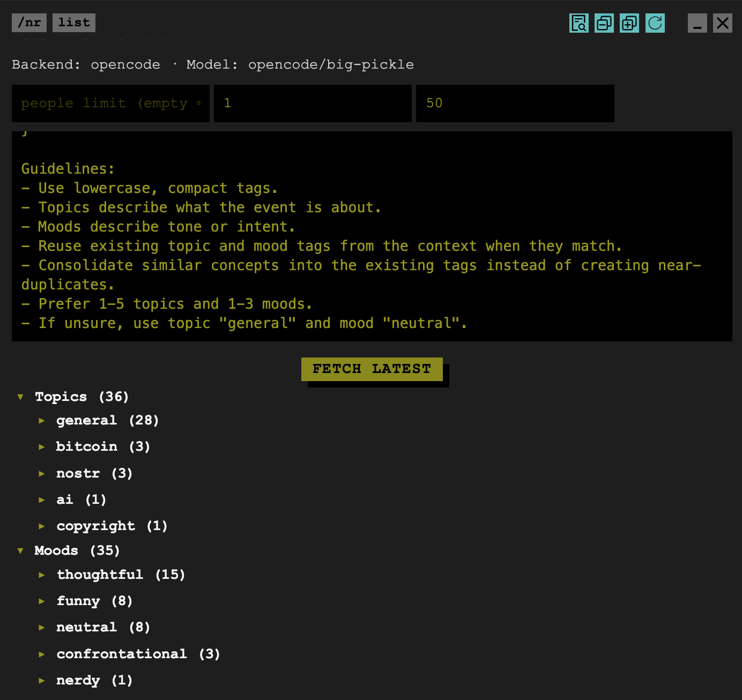Click the collapse all icon
Viewport: 742px width, 700px height.
coord(604,23)
